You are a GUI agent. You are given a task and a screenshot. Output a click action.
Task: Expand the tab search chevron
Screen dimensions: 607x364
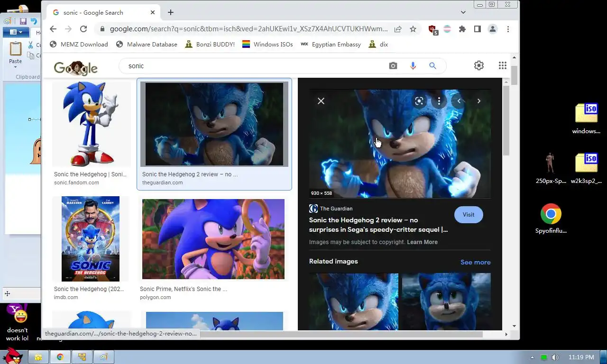pyautogui.click(x=463, y=12)
